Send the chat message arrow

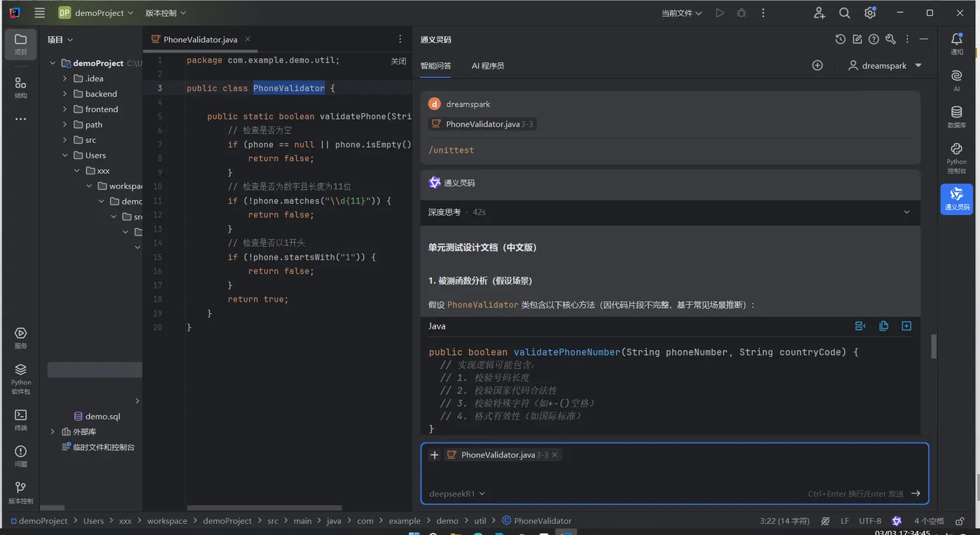[x=916, y=494]
